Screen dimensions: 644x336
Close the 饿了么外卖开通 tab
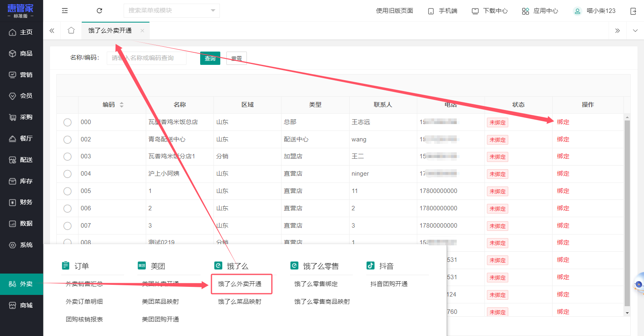(142, 31)
